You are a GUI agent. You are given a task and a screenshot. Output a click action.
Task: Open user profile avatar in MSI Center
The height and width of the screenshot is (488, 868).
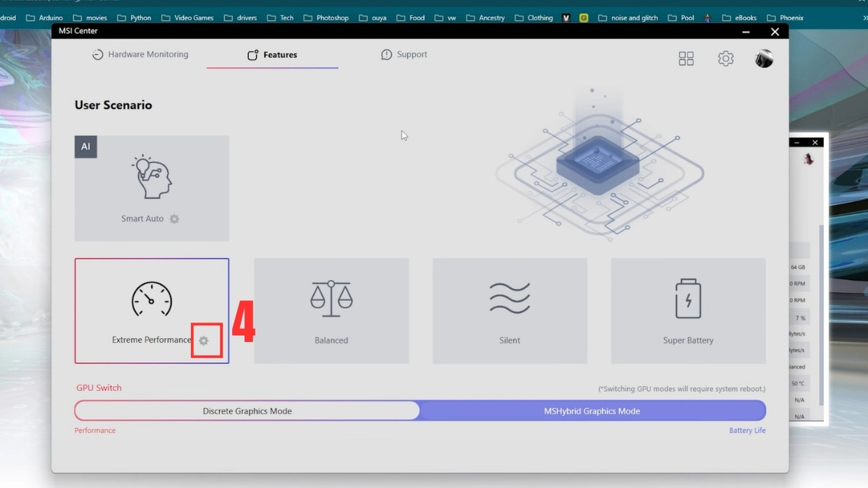(764, 59)
